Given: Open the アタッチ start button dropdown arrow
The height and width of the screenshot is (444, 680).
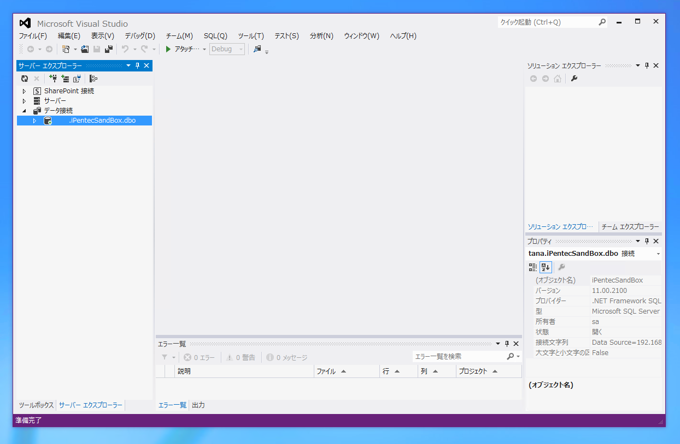Looking at the screenshot, I should pyautogui.click(x=204, y=49).
